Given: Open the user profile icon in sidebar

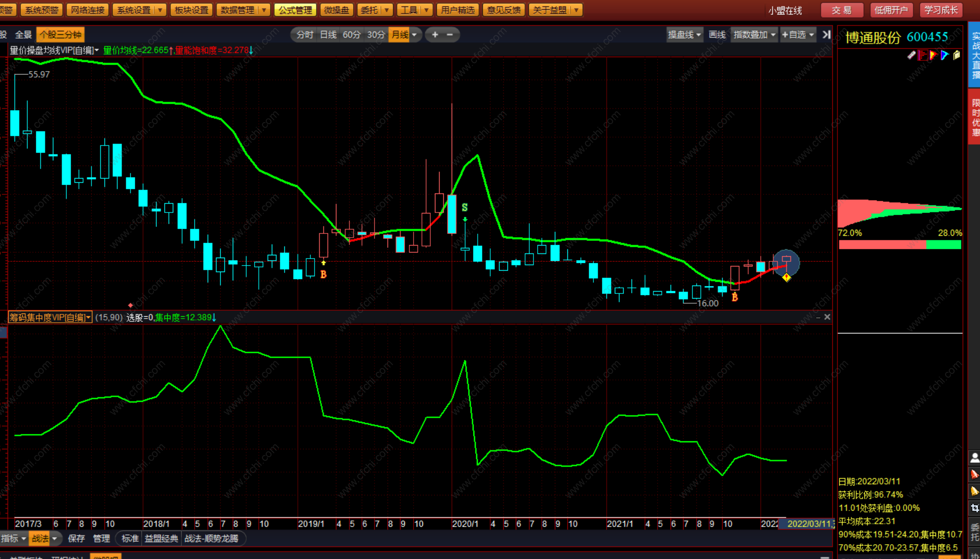Looking at the screenshot, I should [974, 458].
